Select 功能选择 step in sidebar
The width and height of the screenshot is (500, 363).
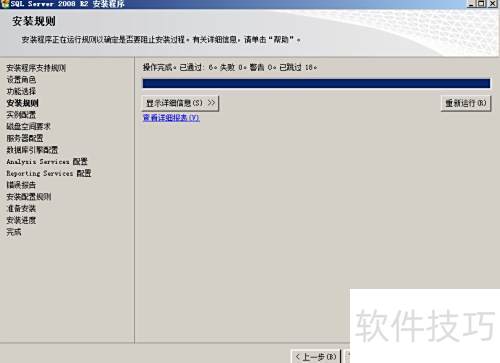(x=21, y=91)
